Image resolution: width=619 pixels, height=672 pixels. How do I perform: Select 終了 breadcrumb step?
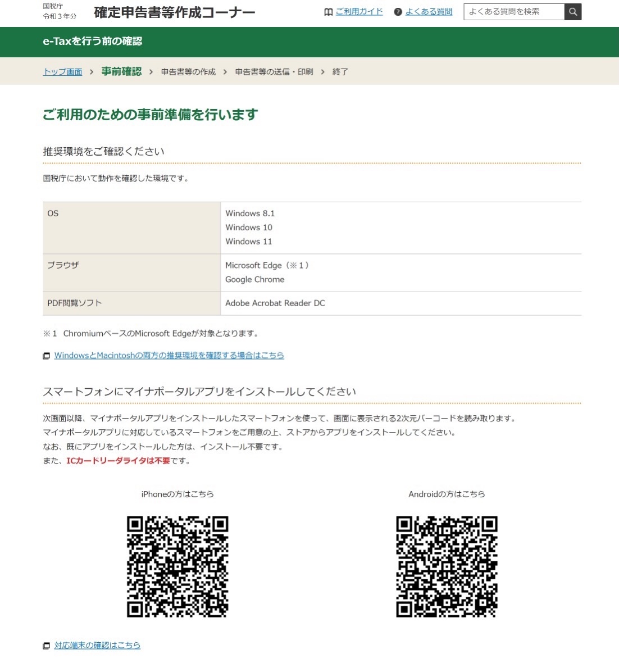click(x=340, y=72)
